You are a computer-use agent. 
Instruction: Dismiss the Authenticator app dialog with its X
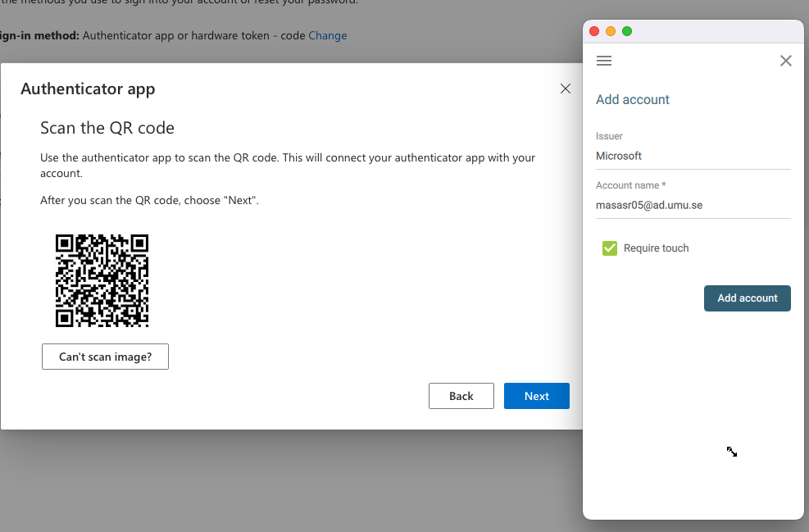coord(566,89)
